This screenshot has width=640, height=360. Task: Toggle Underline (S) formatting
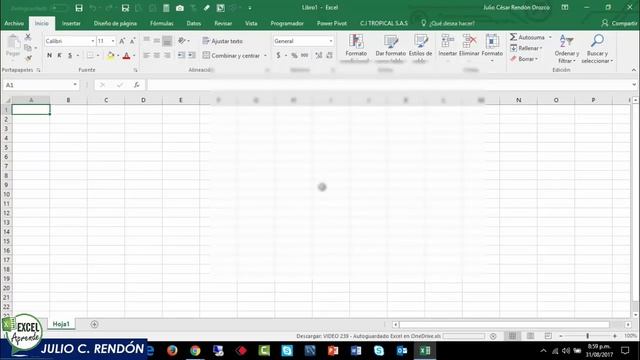click(x=70, y=56)
